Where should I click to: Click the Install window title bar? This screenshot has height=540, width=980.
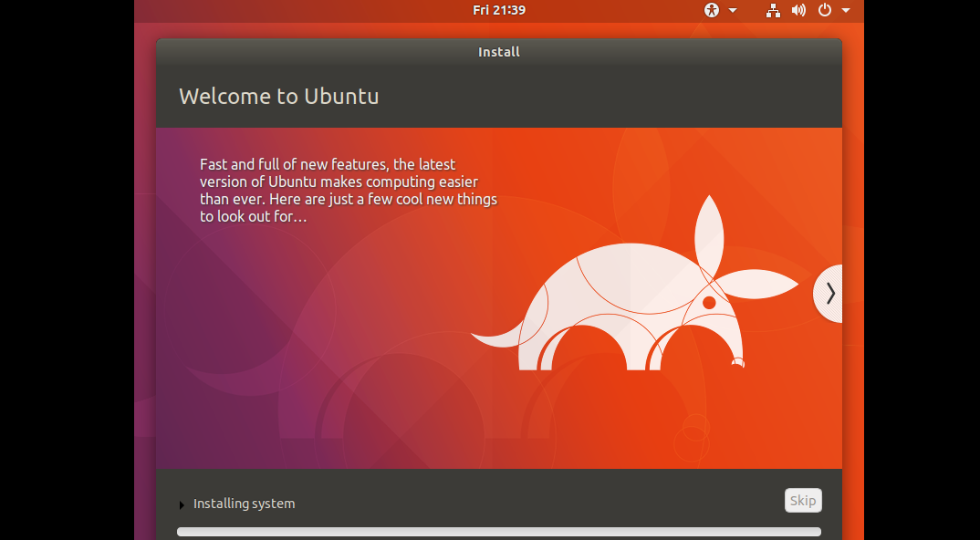pyautogui.click(x=499, y=52)
